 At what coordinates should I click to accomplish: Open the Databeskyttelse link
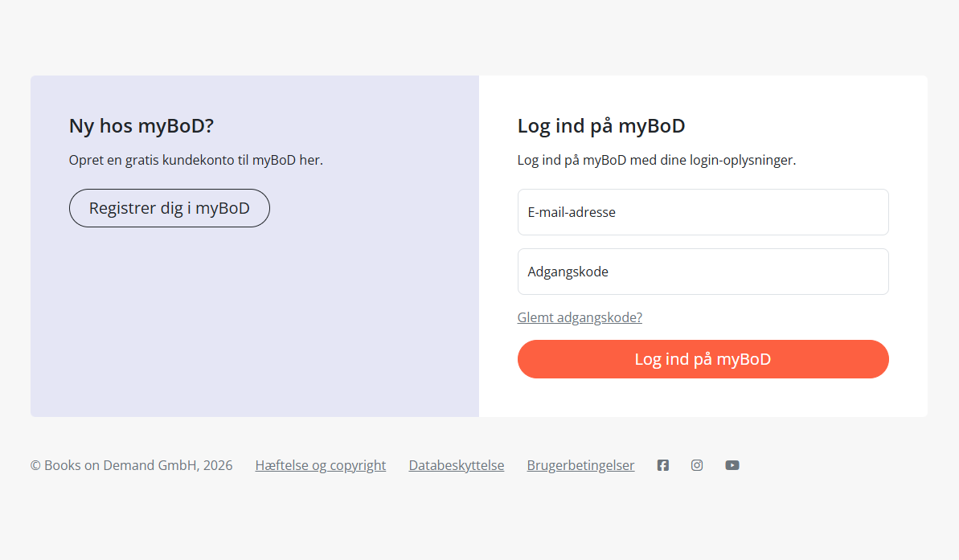click(456, 465)
